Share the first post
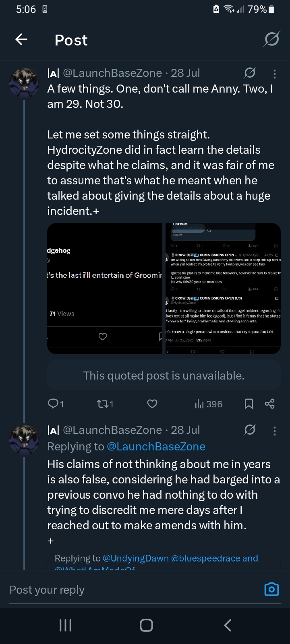290x644 pixels. (x=270, y=404)
